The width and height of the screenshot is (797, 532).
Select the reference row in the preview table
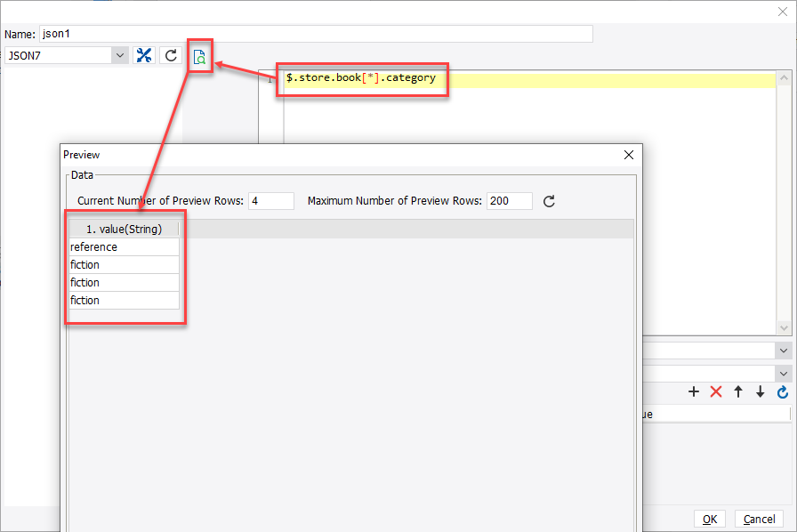pos(123,246)
